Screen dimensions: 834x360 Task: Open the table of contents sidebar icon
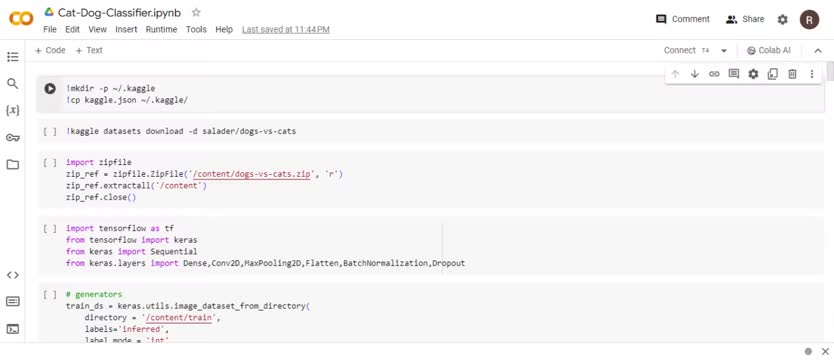click(x=13, y=57)
